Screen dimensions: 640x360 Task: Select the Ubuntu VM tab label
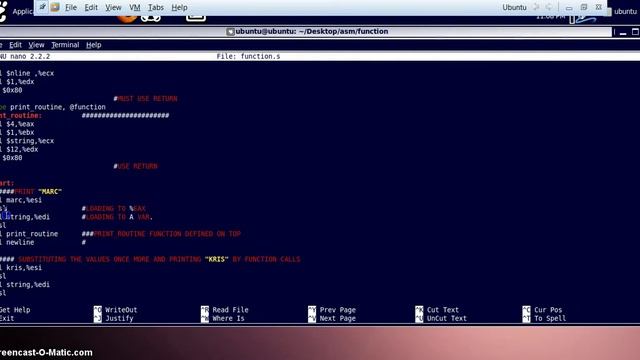(x=514, y=7)
